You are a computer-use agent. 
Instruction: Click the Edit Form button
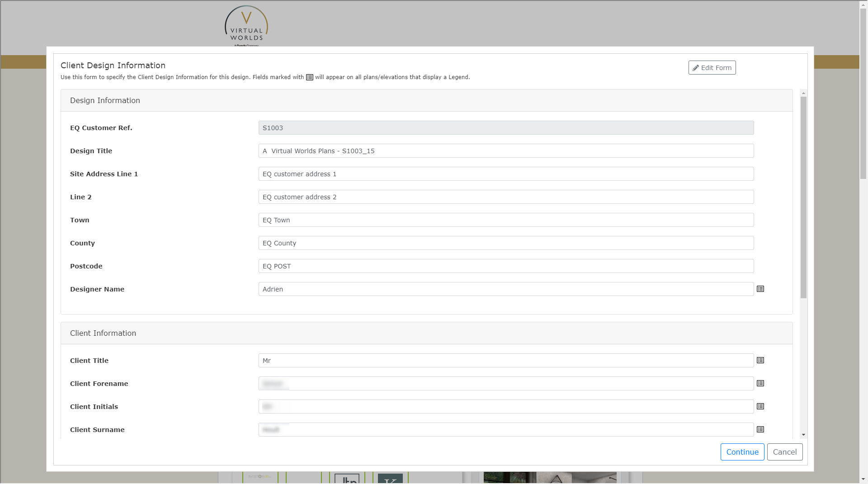click(712, 68)
